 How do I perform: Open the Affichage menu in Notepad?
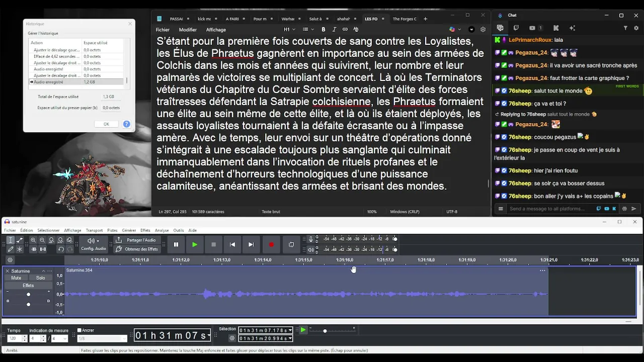pyautogui.click(x=216, y=30)
